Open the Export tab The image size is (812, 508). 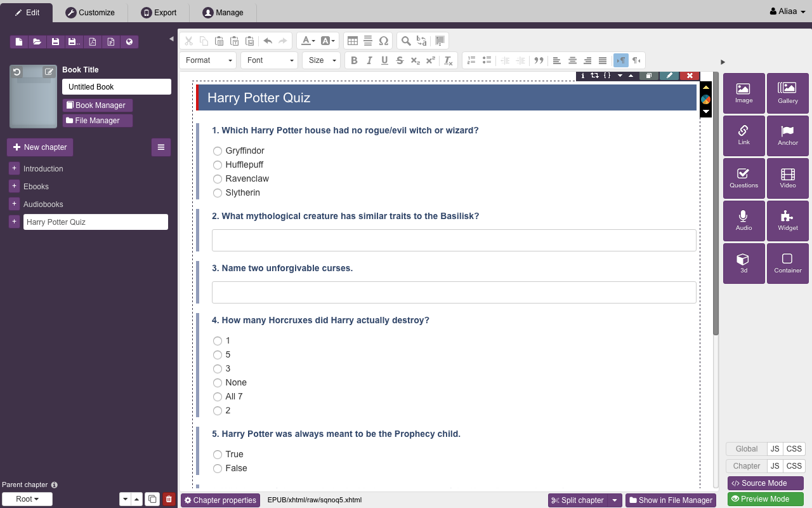pos(159,13)
